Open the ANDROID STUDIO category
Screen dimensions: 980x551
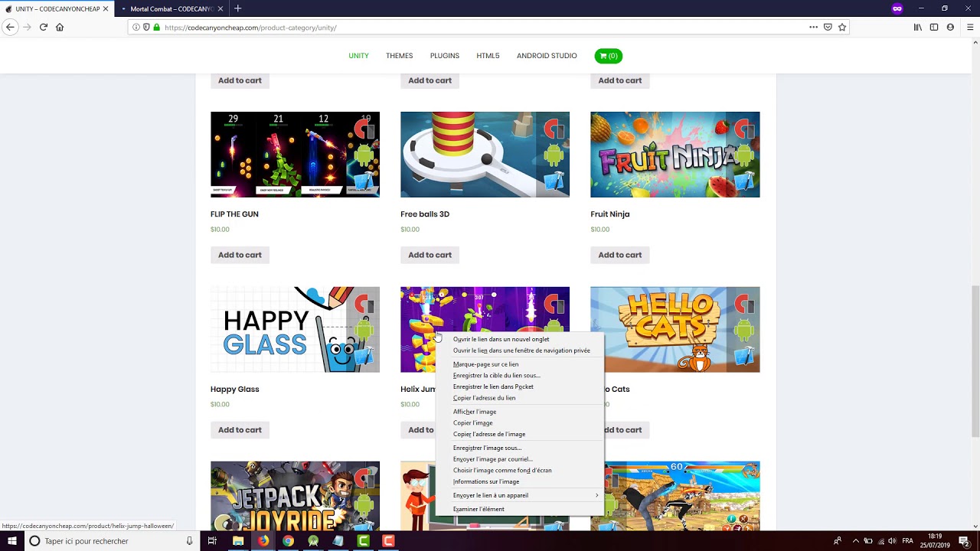(x=547, y=56)
